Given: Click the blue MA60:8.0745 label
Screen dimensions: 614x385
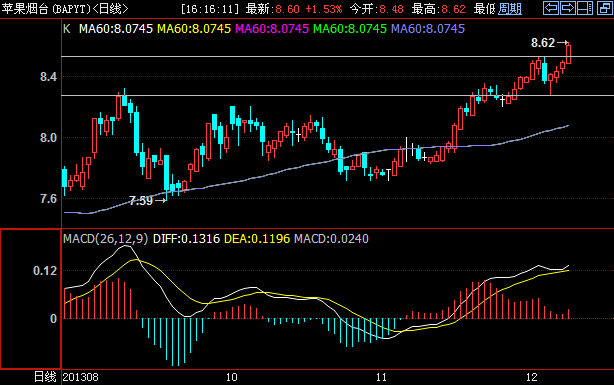Looking at the screenshot, I should (x=428, y=29).
